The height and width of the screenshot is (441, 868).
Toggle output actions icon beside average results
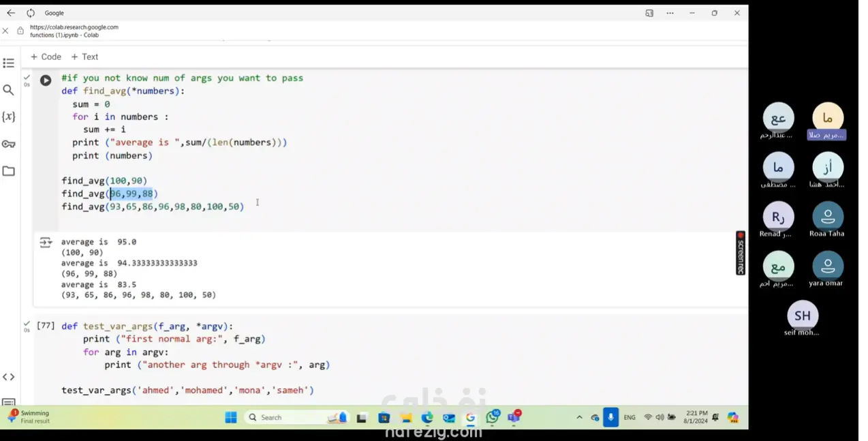coord(46,242)
